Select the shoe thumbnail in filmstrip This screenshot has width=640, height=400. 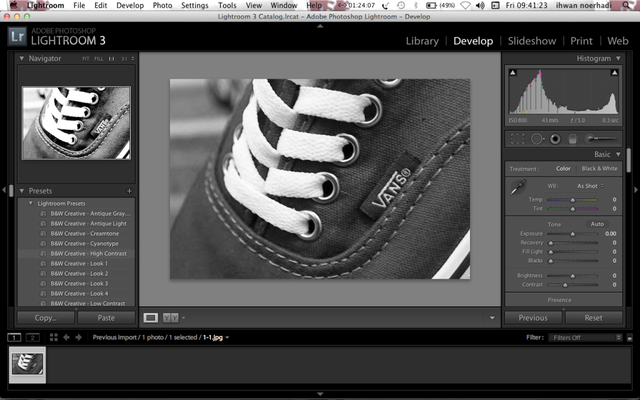tap(27, 364)
